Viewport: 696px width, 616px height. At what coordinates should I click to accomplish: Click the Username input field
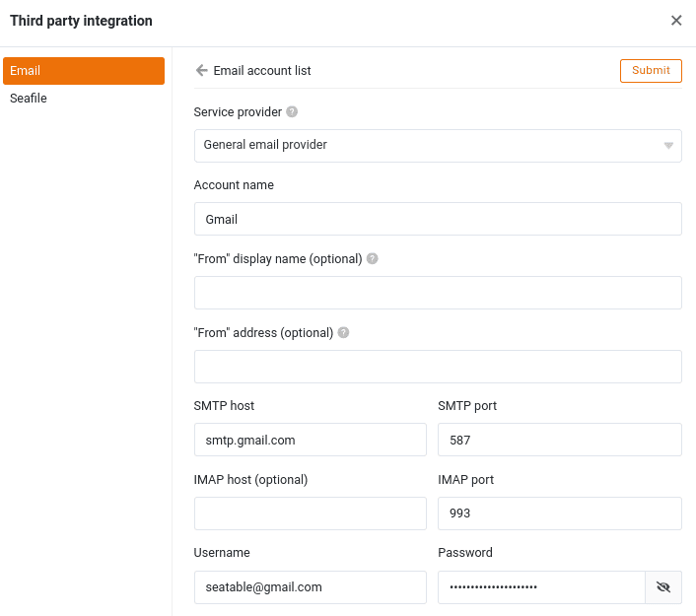(x=310, y=587)
